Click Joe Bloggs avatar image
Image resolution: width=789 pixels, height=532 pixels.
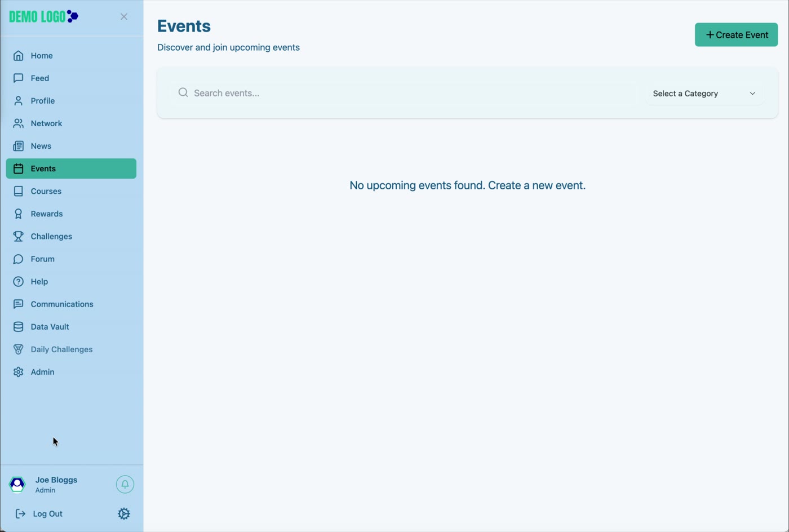coord(17,484)
